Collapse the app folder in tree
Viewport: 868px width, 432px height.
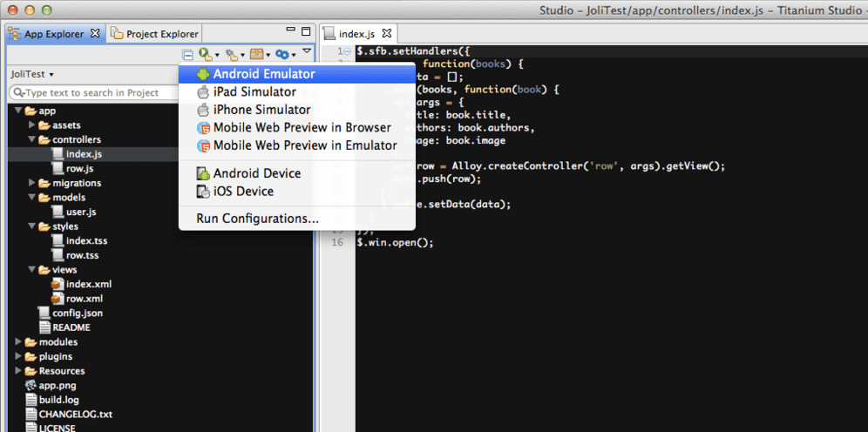point(18,111)
